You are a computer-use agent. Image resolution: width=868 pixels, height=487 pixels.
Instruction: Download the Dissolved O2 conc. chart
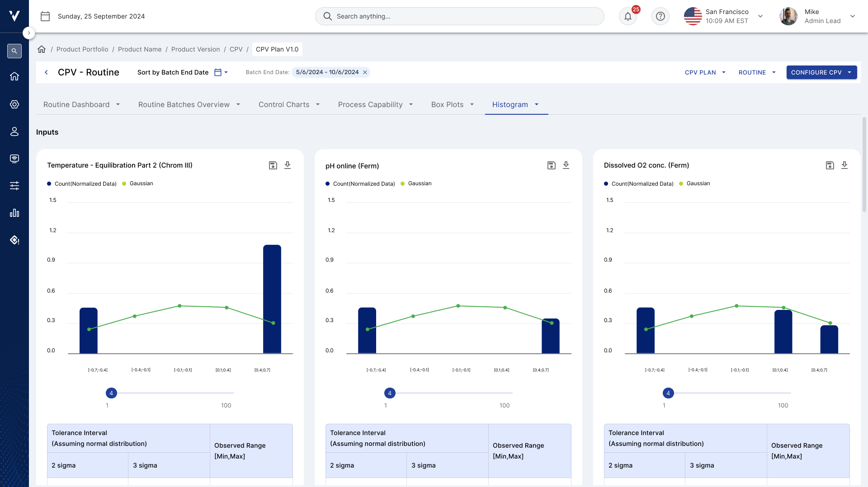coord(844,165)
